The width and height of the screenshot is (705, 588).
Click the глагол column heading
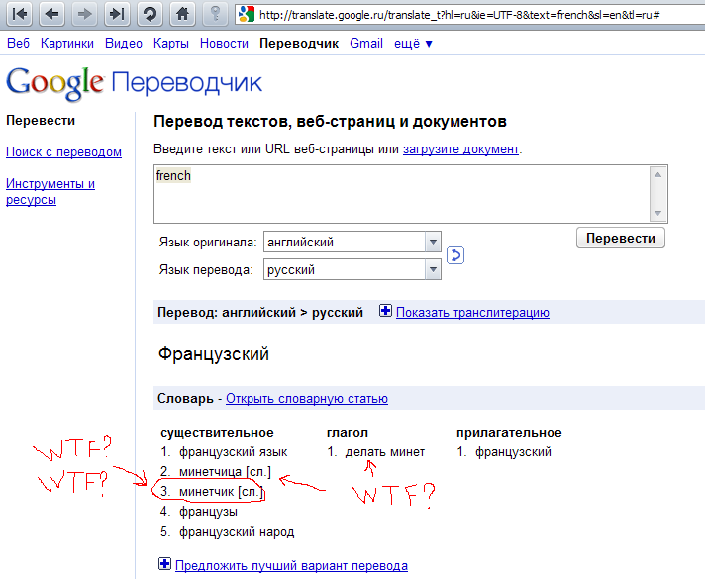pyautogui.click(x=348, y=433)
